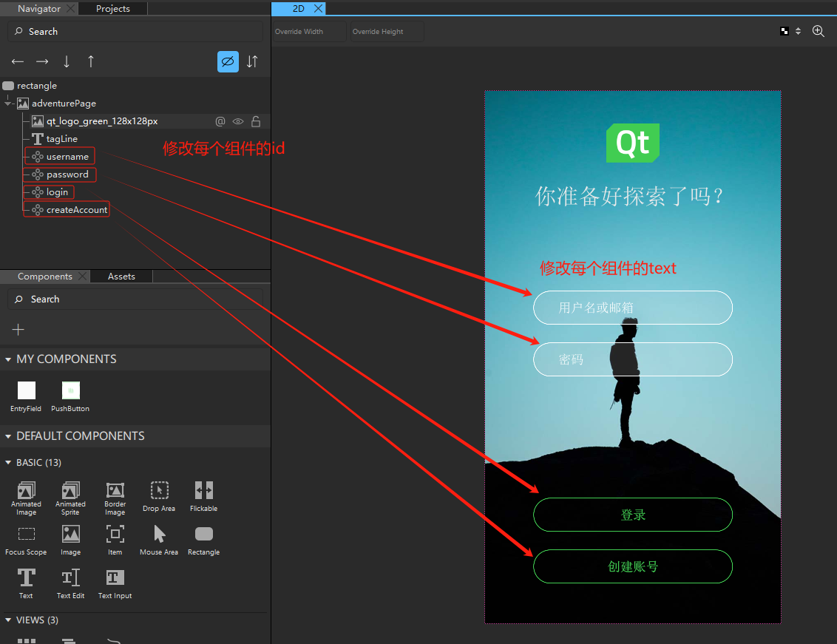Open the canvas background color selector
The height and width of the screenshot is (644, 837).
pos(785,32)
